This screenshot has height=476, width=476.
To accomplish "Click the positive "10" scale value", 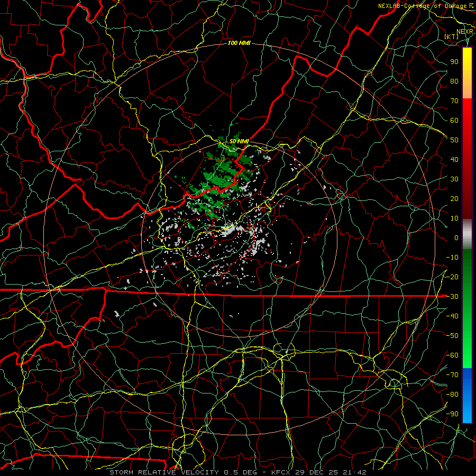I will 454,218.
